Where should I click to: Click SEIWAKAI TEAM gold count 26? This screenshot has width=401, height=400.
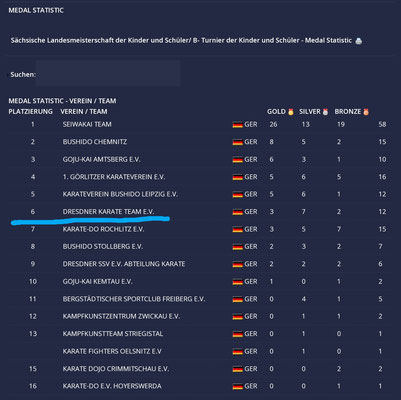click(x=273, y=124)
